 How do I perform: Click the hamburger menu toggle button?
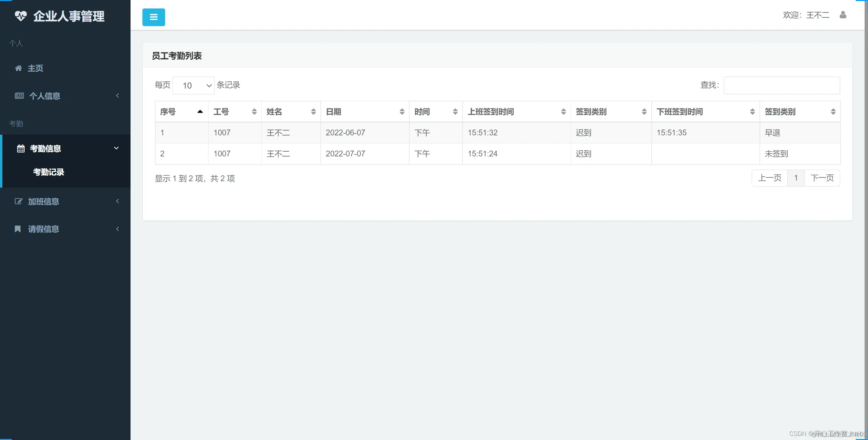(154, 17)
